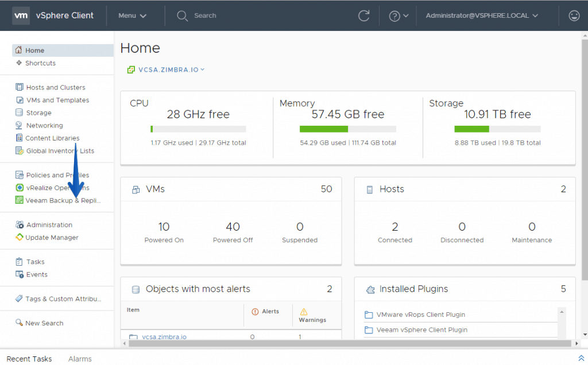
Task: Open Update Manager
Action: [52, 238]
